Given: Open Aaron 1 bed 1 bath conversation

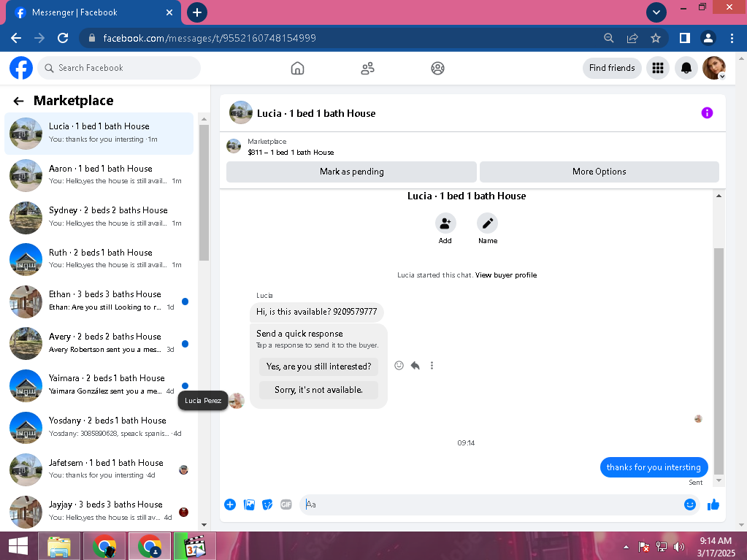Looking at the screenshot, I should point(99,175).
